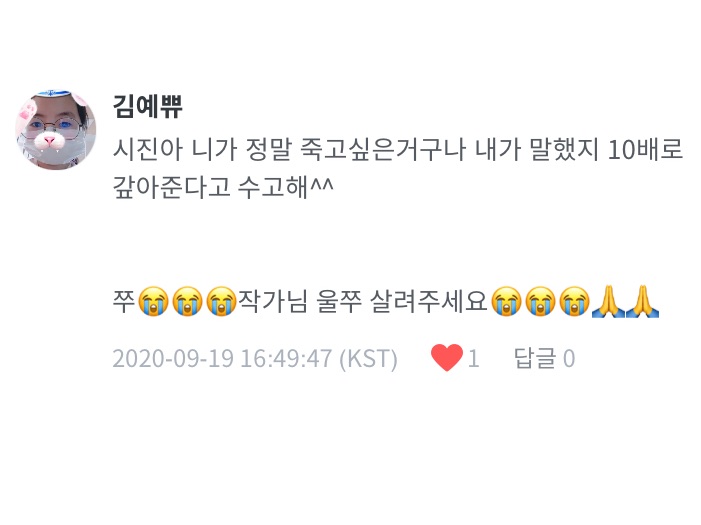Click the middle crying emoji before 작가님
The height and width of the screenshot is (525, 701).
pos(188,301)
